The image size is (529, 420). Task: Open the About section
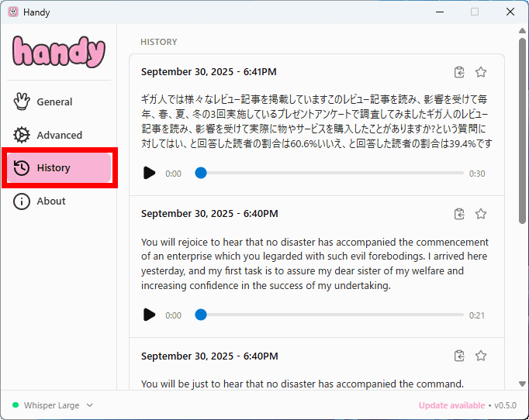coord(59,201)
